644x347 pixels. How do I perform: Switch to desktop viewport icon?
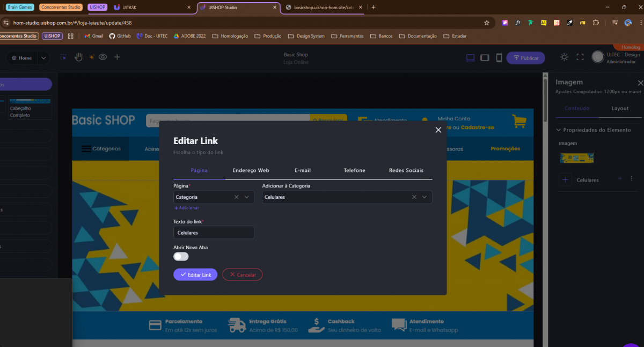point(470,57)
